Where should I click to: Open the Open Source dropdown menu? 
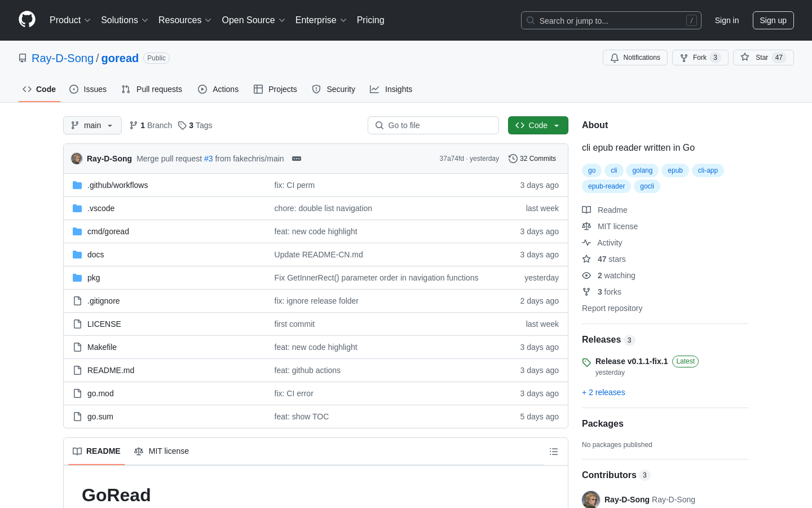click(x=254, y=20)
